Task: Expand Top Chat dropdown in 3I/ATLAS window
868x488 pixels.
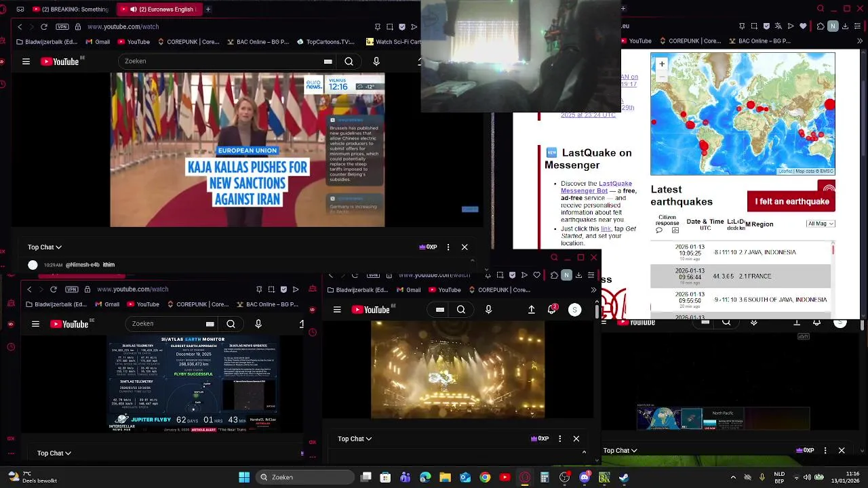Action: click(54, 453)
